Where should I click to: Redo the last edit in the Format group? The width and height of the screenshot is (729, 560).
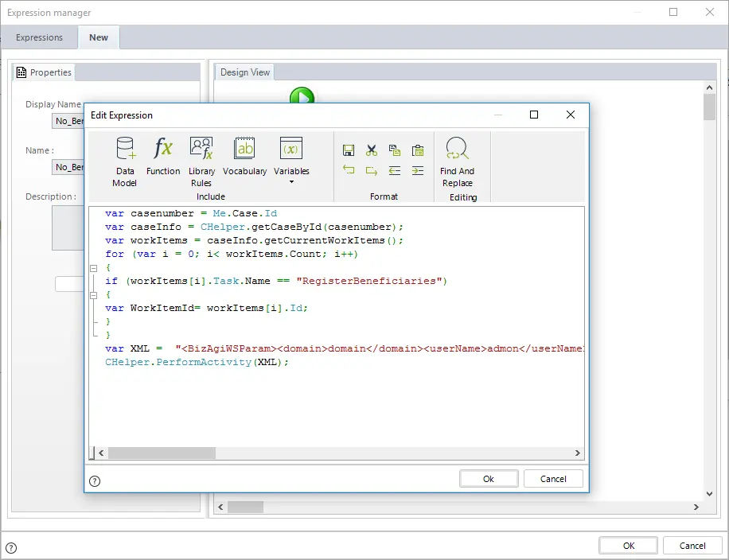[371, 170]
